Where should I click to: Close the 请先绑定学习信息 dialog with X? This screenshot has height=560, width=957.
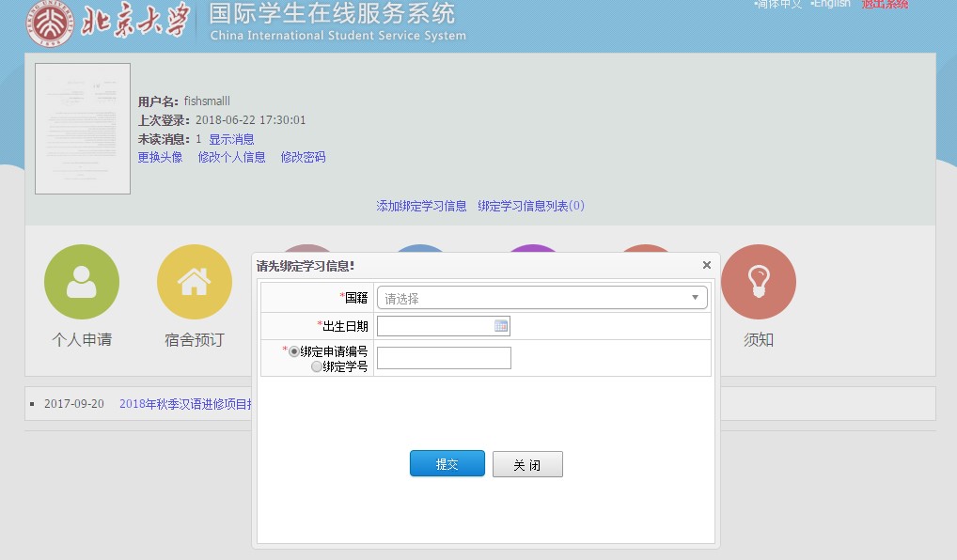tap(707, 266)
